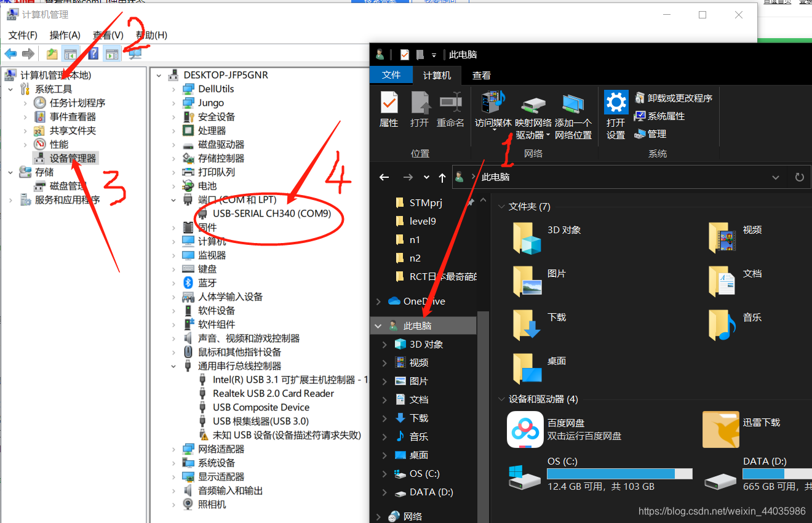The image size is (812, 523).
Task: Select 磁盘管理 under 存储
Action: tap(68, 186)
